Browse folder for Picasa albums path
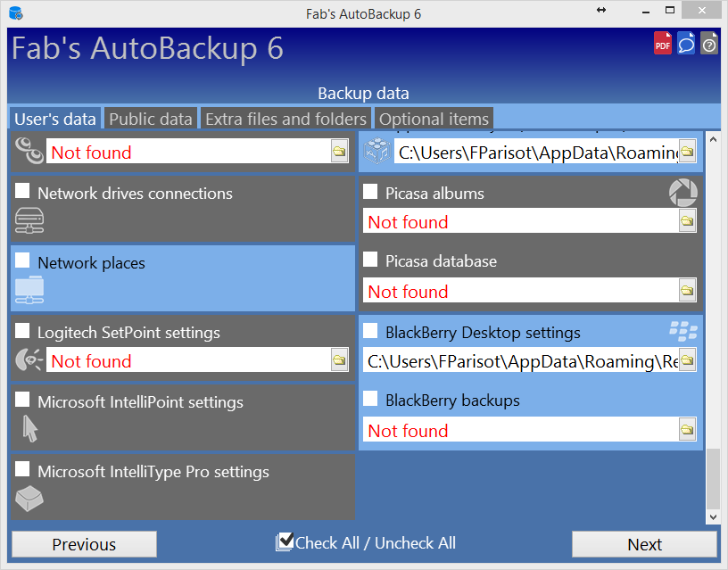The image size is (728, 570). (687, 221)
